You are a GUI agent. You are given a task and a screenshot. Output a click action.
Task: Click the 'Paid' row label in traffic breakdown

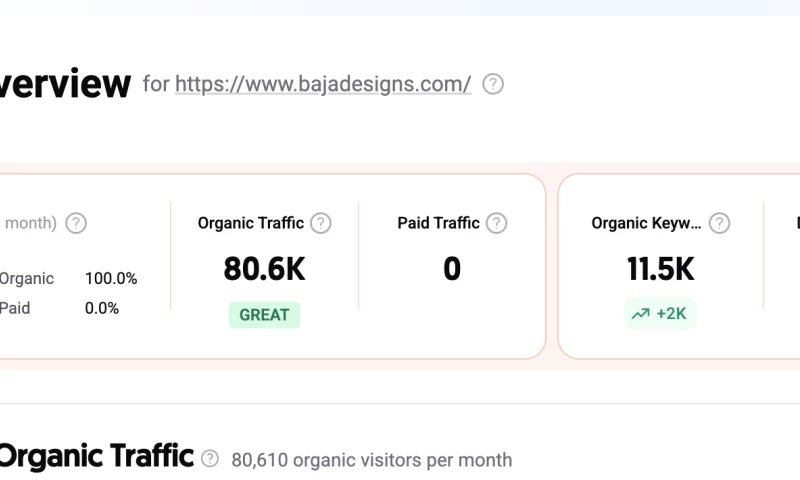click(14, 308)
